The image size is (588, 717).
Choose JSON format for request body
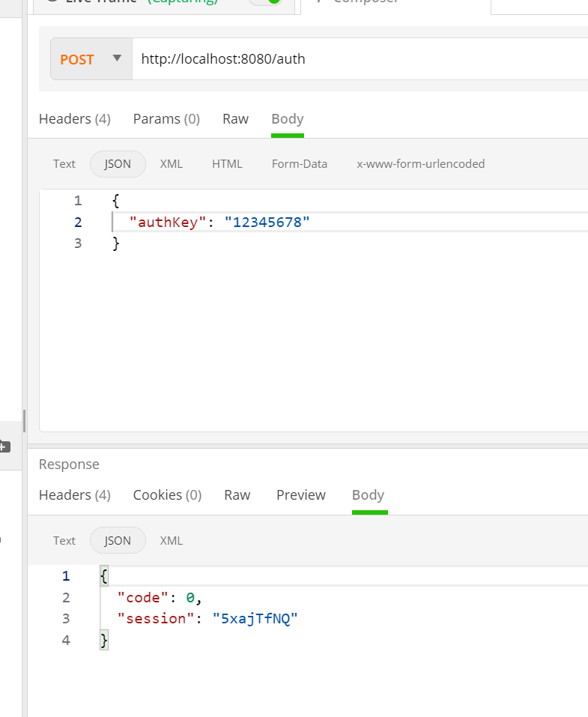point(118,163)
